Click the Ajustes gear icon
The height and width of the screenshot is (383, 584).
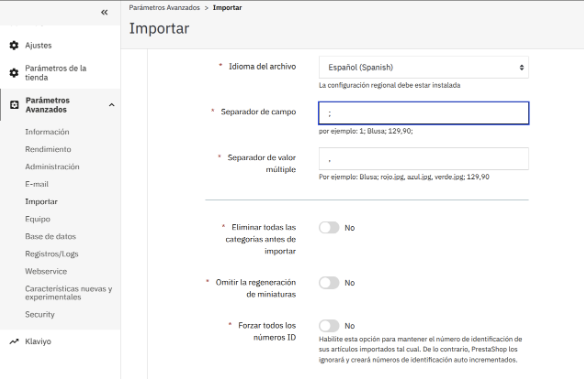(14, 45)
